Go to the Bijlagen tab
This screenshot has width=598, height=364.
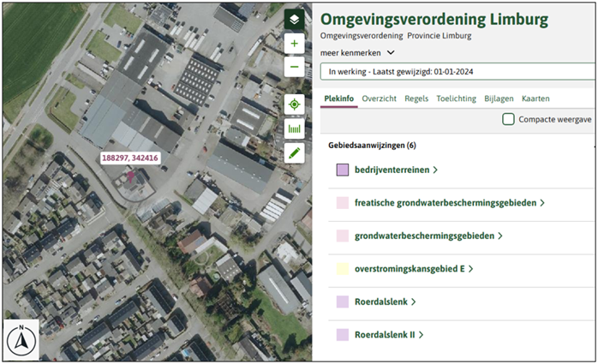499,98
